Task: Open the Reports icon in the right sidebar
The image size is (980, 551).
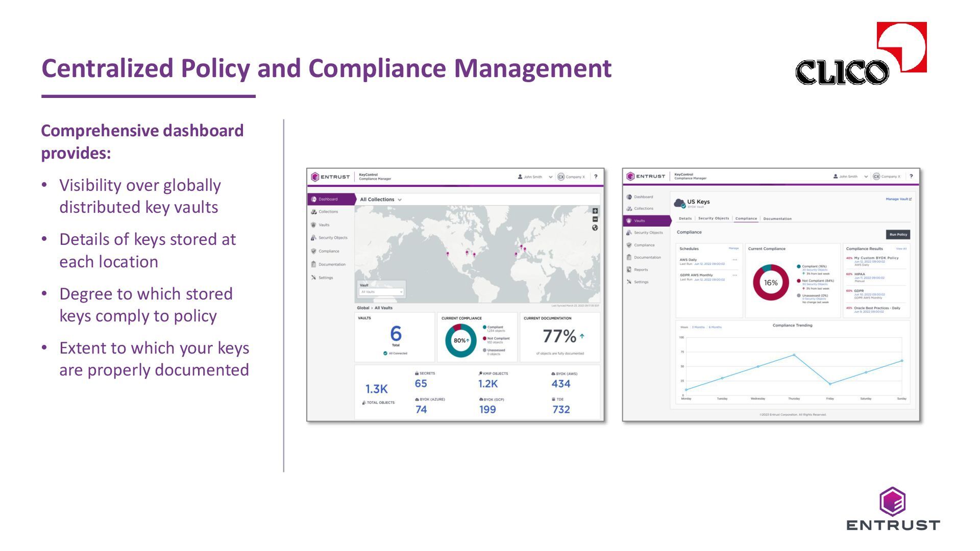Action: tap(629, 269)
